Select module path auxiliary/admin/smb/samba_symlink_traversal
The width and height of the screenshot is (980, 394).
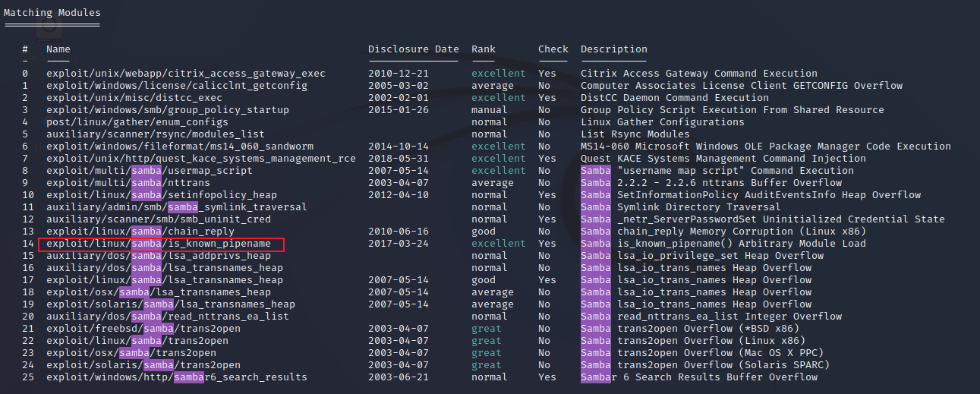point(177,207)
